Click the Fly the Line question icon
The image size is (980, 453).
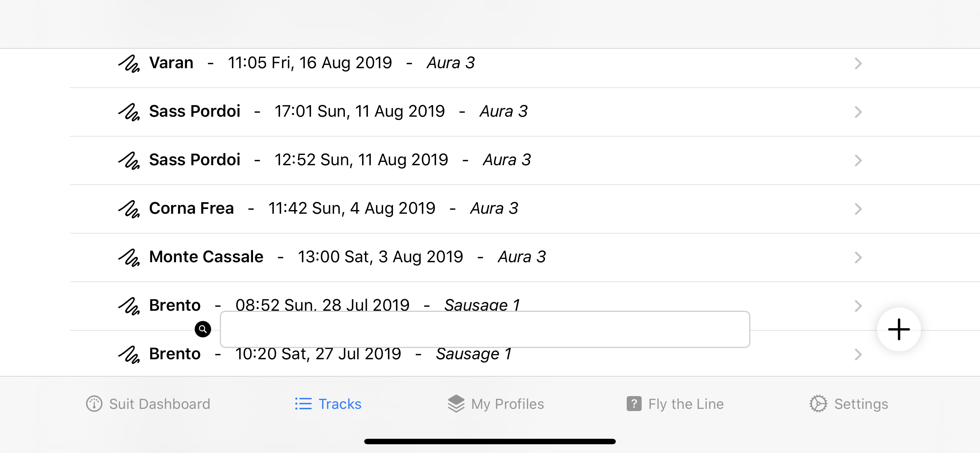(x=634, y=403)
